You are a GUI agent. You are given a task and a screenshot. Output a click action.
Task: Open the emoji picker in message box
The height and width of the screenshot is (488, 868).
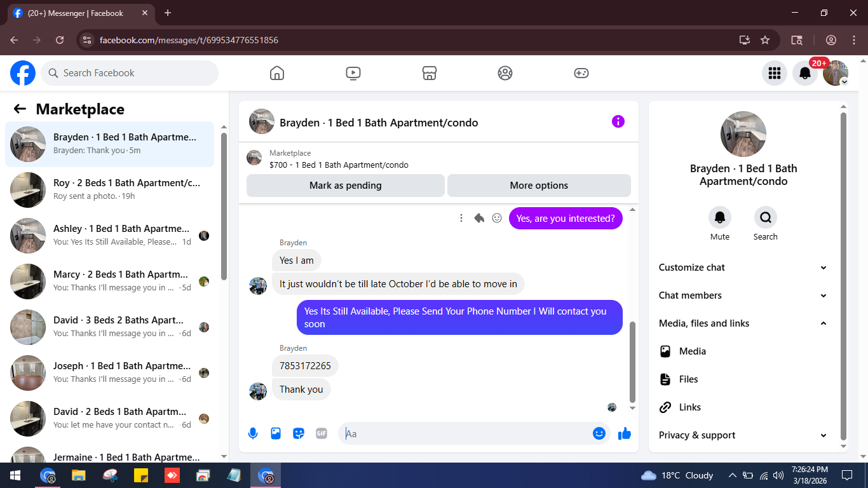(599, 433)
